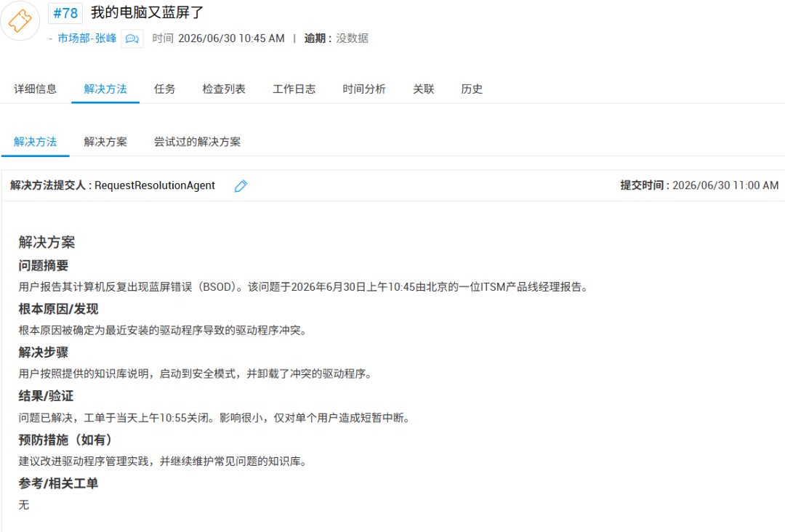Click the safe mode resolution step sentence
This screenshot has width=785, height=532.
tap(196, 374)
